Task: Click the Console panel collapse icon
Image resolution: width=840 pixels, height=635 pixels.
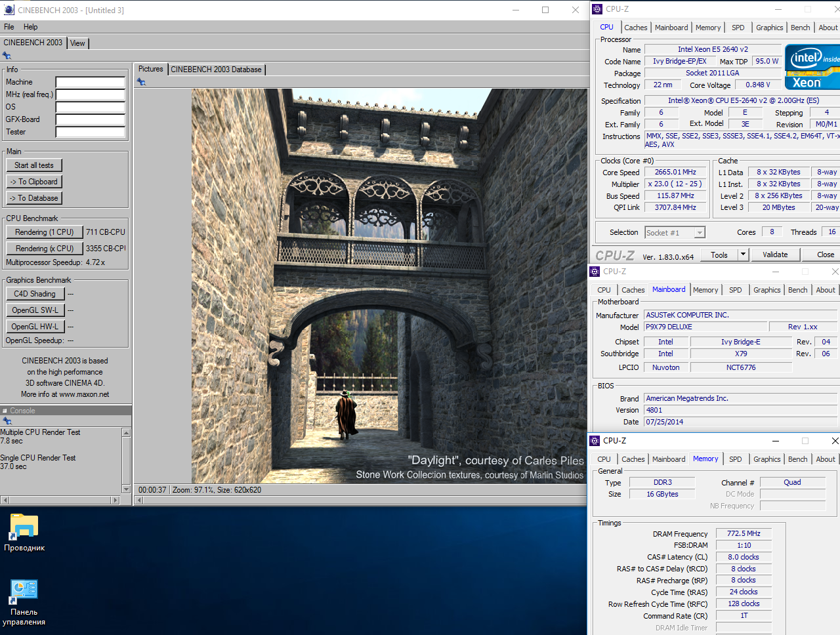Action: [5, 411]
